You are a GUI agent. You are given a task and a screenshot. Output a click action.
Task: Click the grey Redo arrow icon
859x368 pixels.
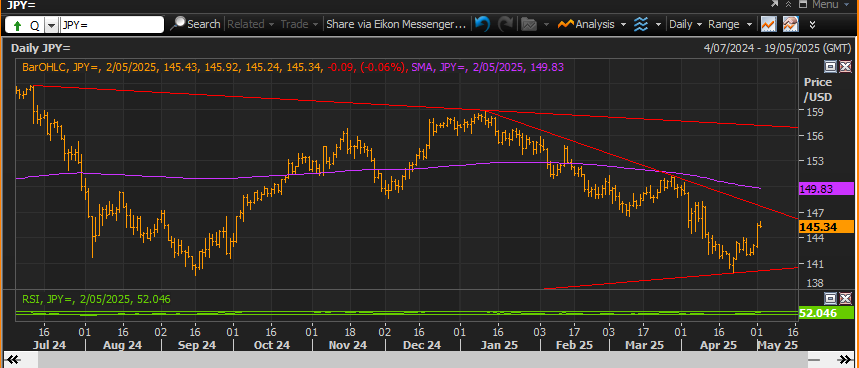505,24
